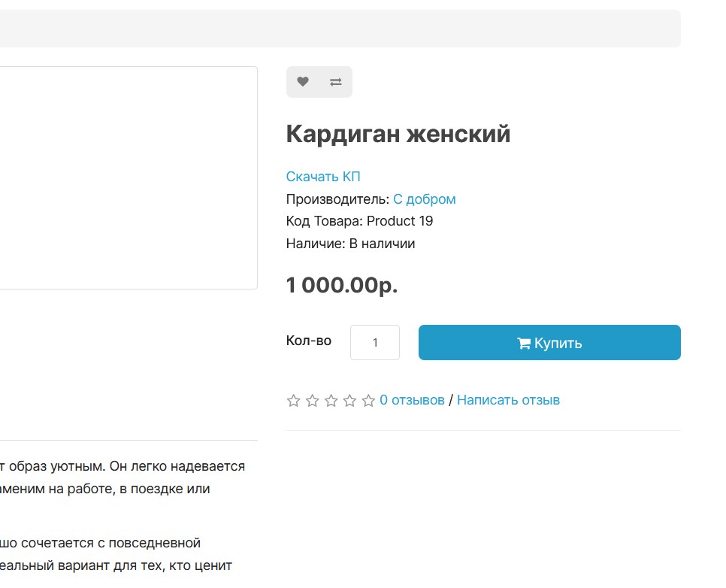
Task: Add the cardigan to wishlist (heart icon)
Action: (303, 82)
